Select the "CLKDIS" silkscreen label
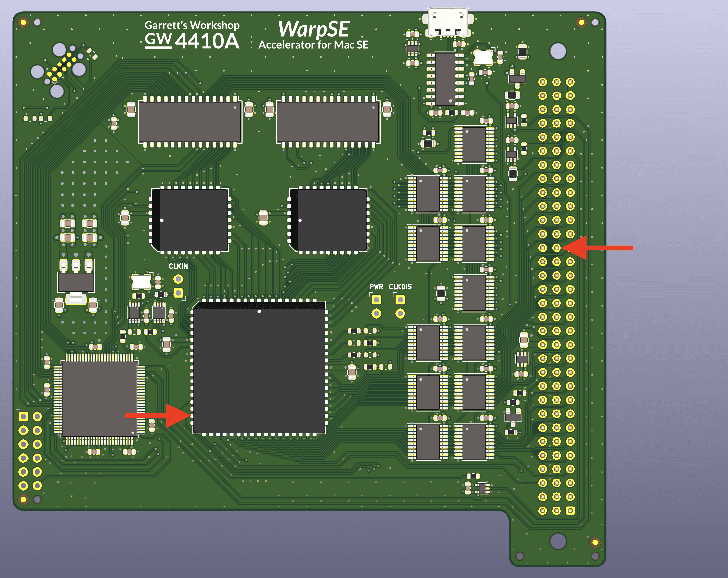 (400, 287)
